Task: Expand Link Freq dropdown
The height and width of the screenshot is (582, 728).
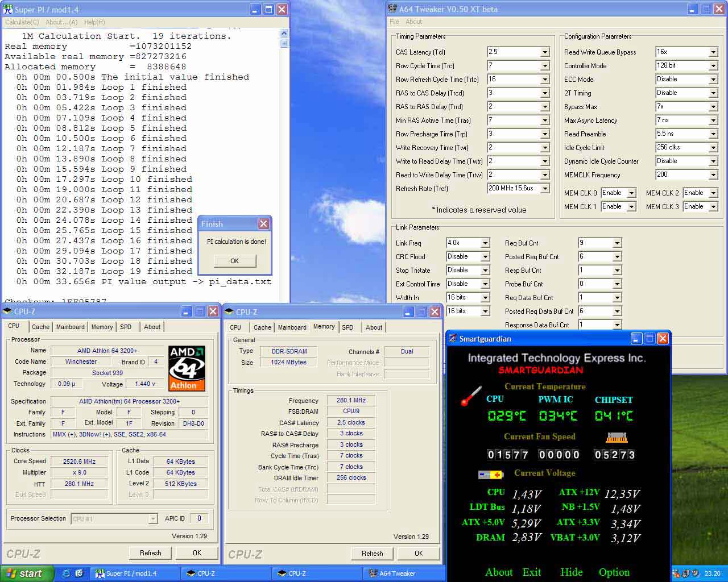Action: [x=485, y=243]
